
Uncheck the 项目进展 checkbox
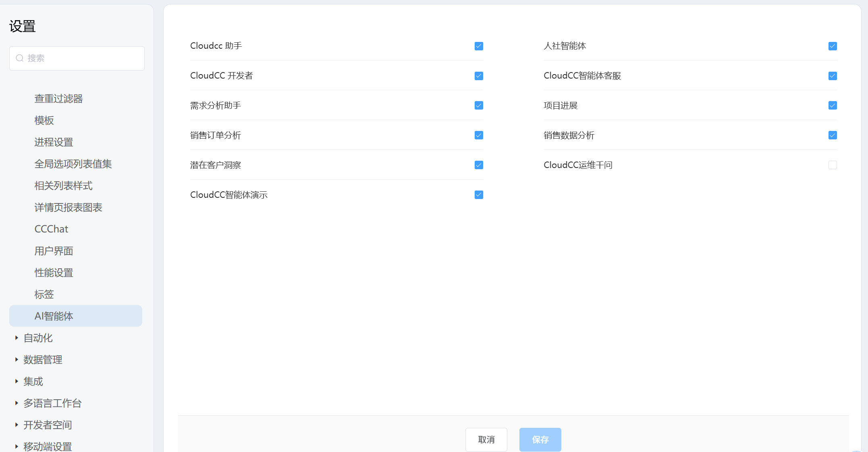click(833, 106)
